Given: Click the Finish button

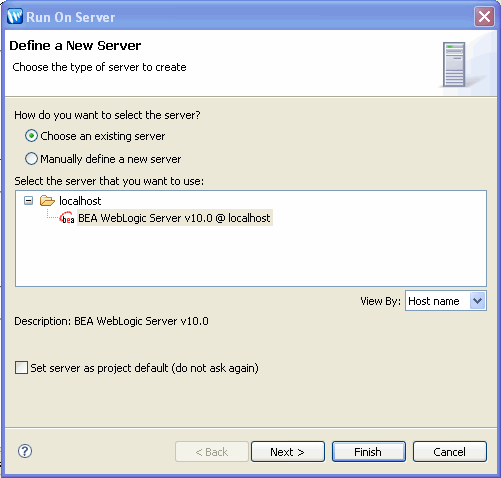Looking at the screenshot, I should pyautogui.click(x=369, y=452).
